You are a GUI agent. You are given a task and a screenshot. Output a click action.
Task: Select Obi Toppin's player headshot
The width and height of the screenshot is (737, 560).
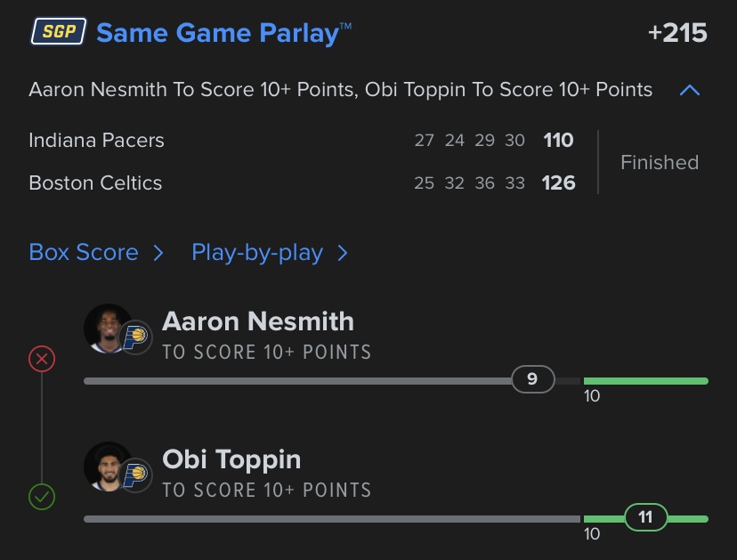(x=107, y=467)
